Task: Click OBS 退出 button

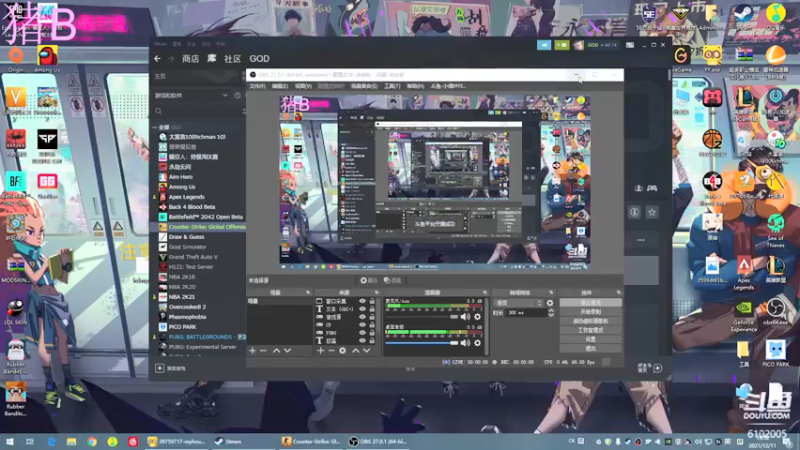Action: pyautogui.click(x=590, y=348)
